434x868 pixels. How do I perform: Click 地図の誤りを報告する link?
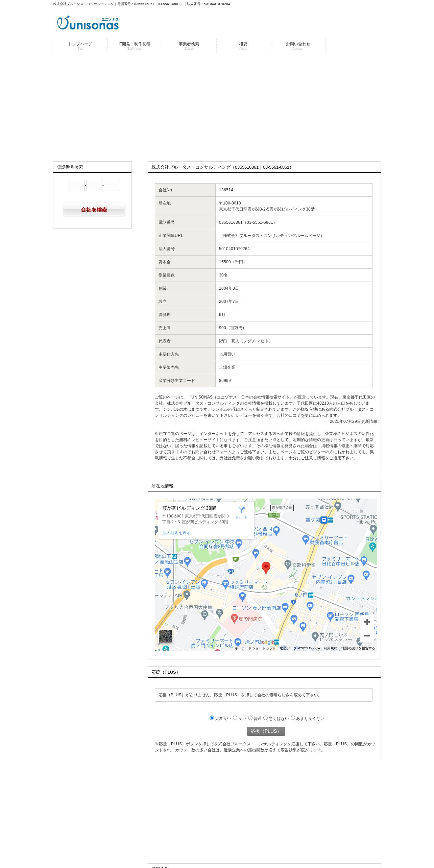point(358,648)
